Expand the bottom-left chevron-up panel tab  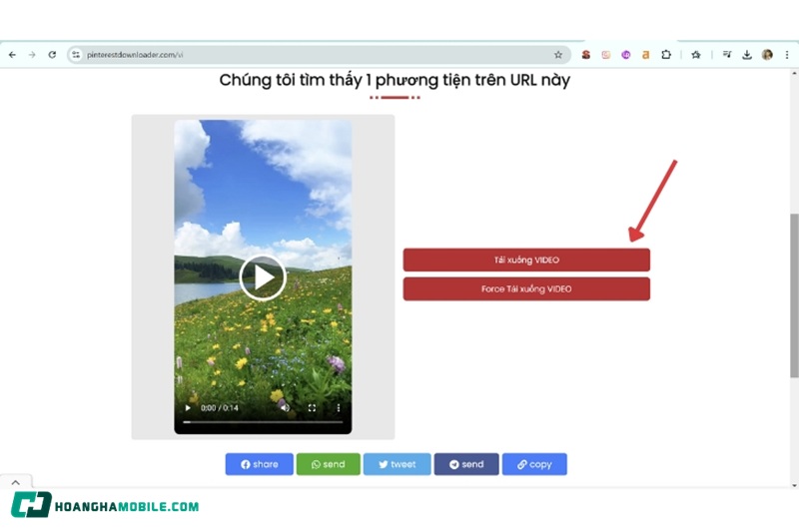click(x=16, y=482)
